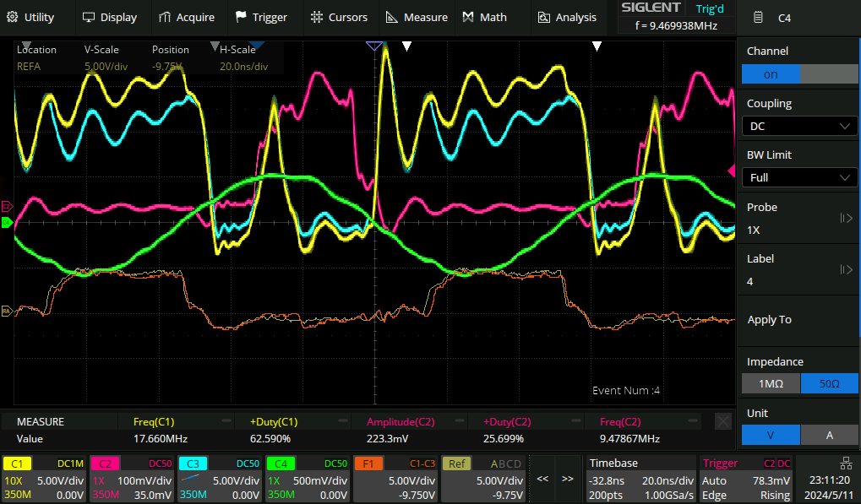
Task: Click the pink trigger level marker on right edge
Action: [731, 171]
